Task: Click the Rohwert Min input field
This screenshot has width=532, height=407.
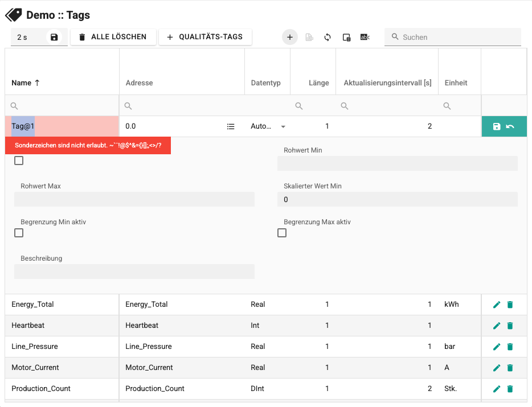Action: (x=398, y=163)
